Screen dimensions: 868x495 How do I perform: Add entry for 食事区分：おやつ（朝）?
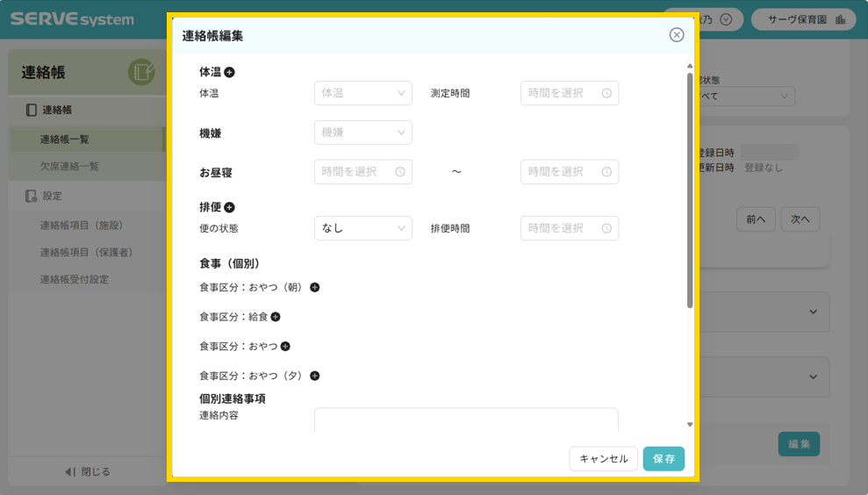(315, 287)
